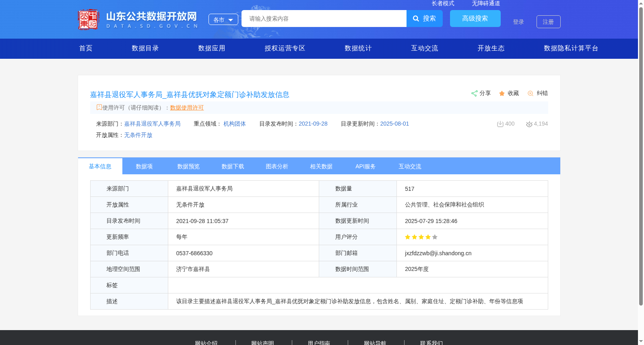Click the 机构团体 key domain link
The width and height of the screenshot is (644, 345).
235,124
